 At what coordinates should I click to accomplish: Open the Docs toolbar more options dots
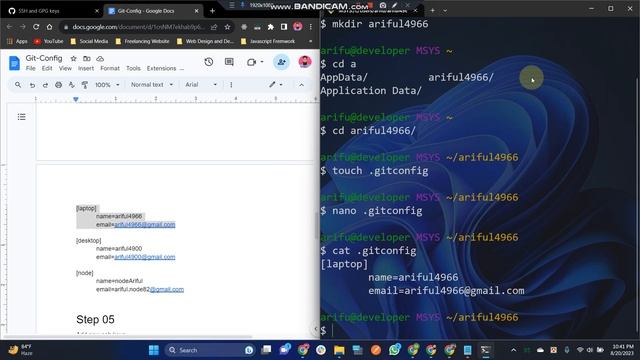pos(231,84)
